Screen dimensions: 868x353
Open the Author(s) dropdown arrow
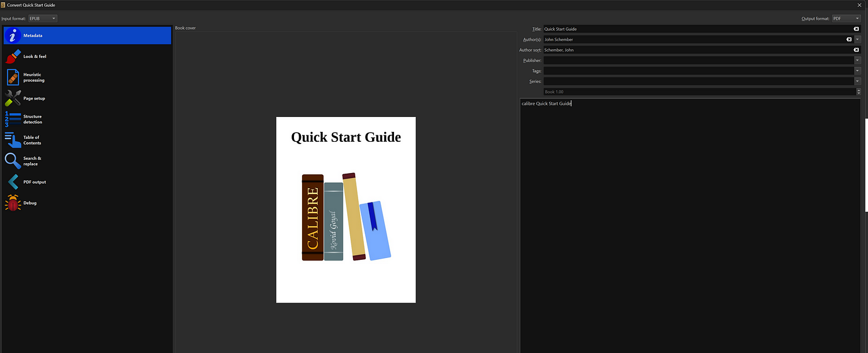coord(858,39)
